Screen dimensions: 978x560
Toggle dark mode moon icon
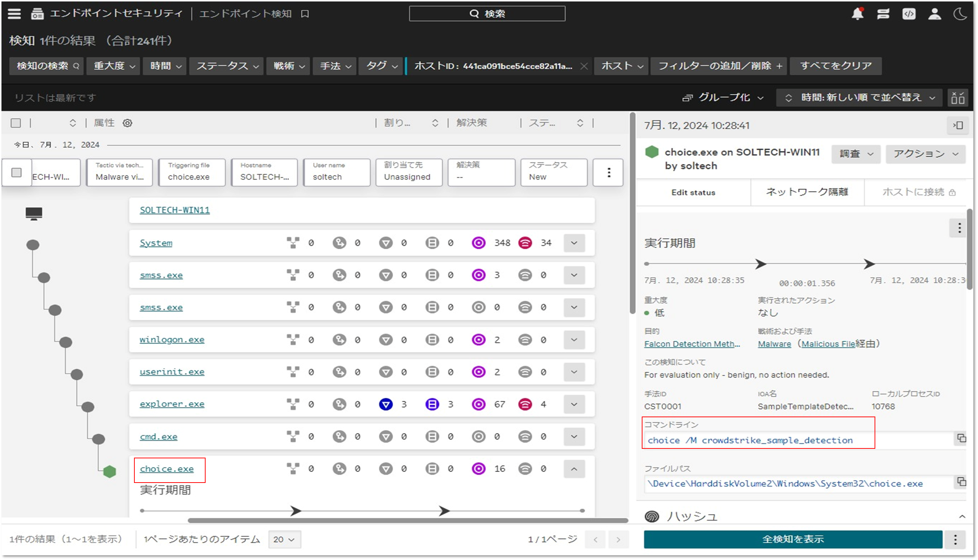coord(960,14)
